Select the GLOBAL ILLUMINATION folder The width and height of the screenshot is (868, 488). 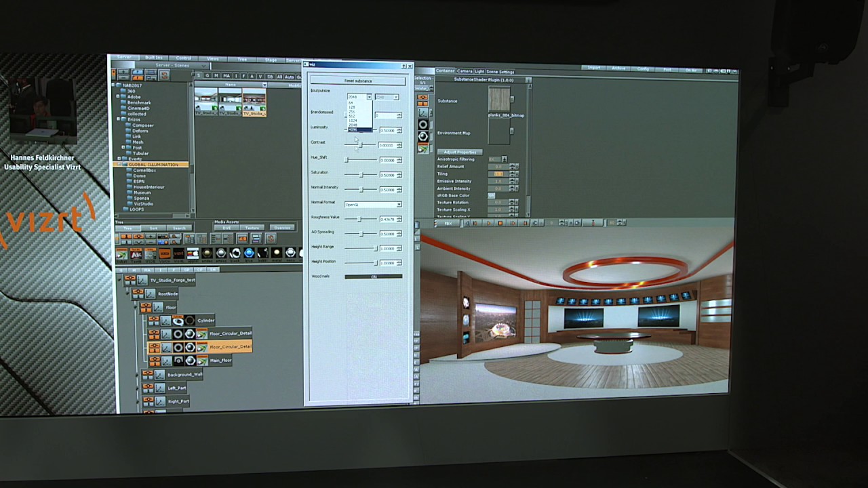click(151, 165)
